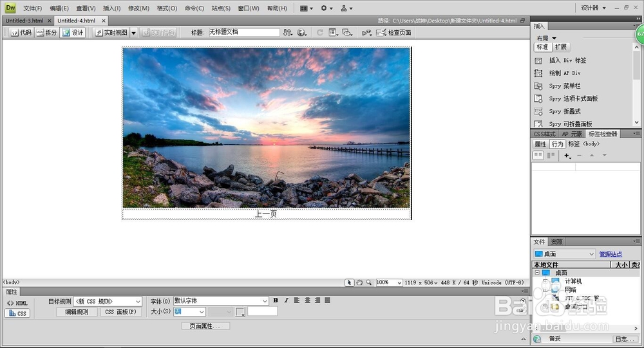
Task: Switch to the 资源 tab
Action: (x=556, y=242)
